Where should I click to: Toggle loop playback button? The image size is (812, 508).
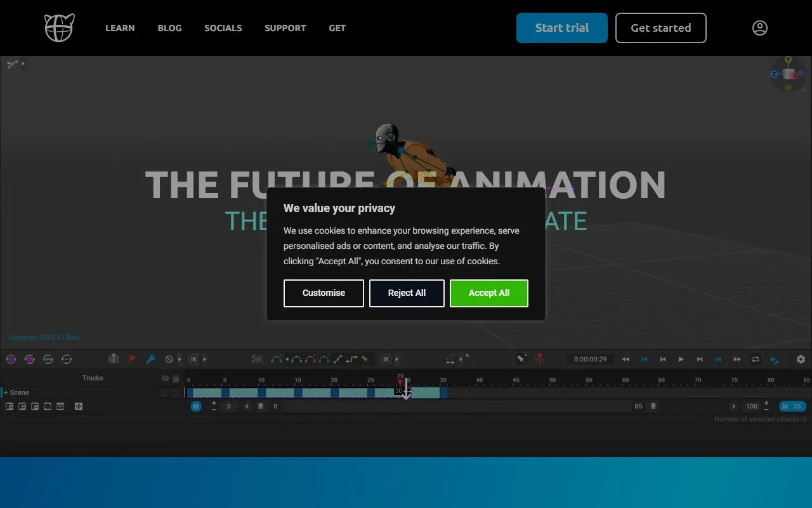755,359
